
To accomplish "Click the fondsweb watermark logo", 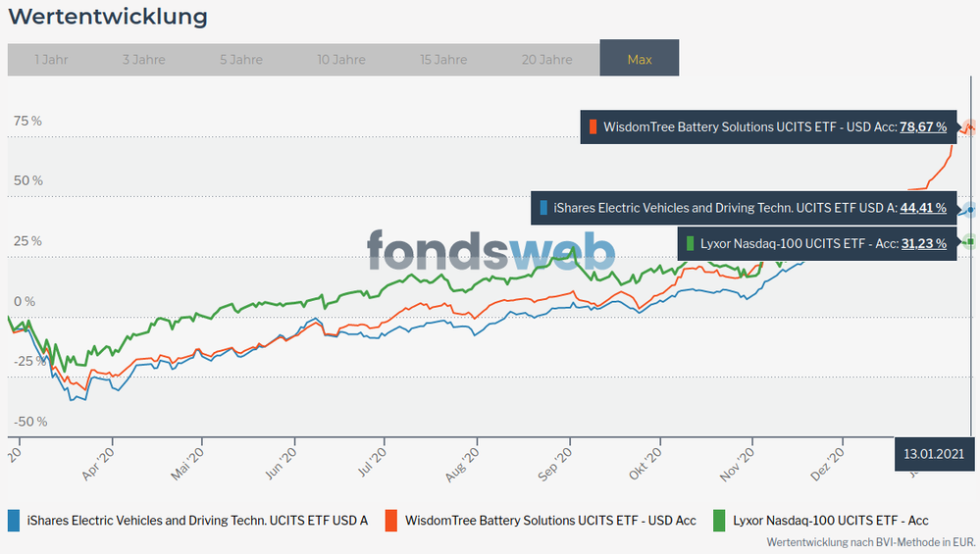I will (490, 251).
